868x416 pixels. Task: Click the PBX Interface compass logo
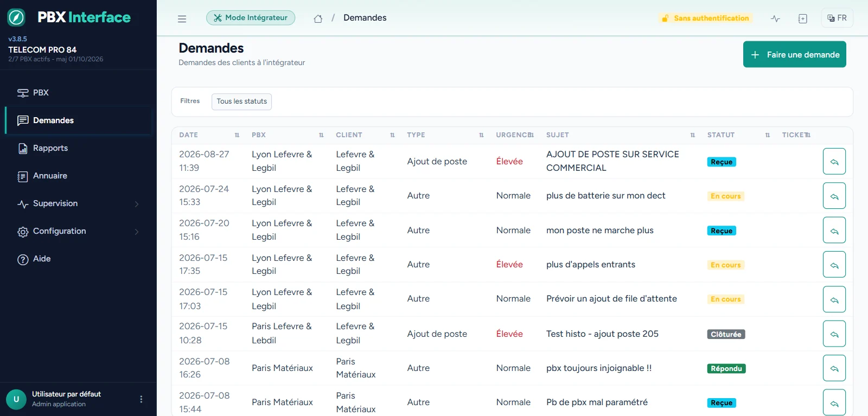[16, 17]
